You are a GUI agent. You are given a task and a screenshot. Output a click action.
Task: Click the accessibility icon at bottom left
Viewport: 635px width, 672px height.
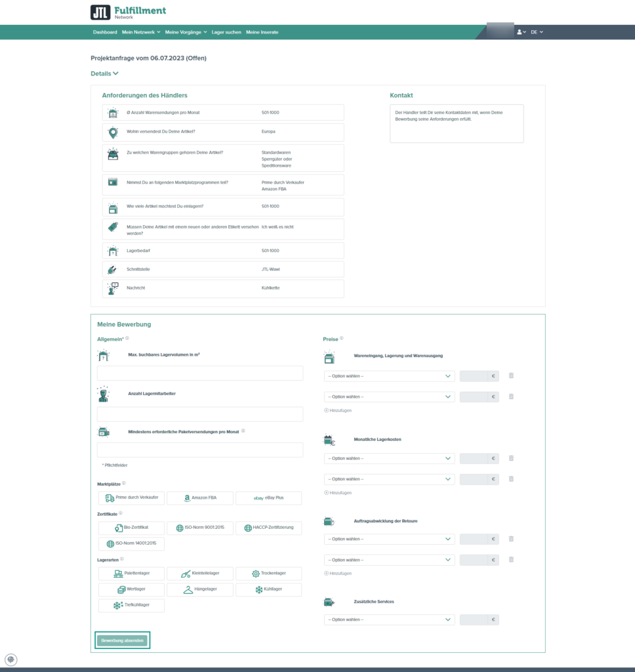(x=11, y=659)
